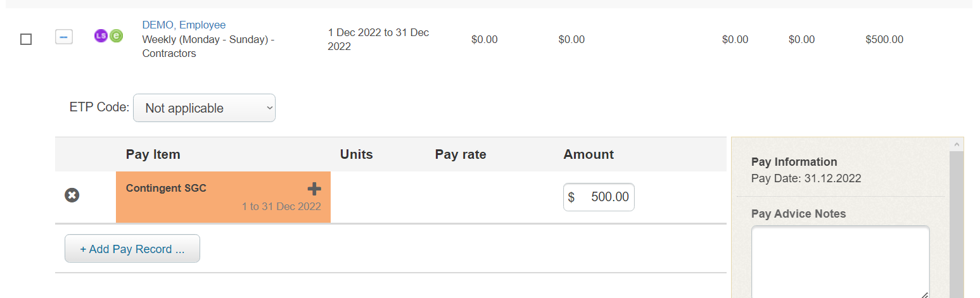Tick the checkbox for DEMO, Employee row
980x298 pixels.
tap(26, 39)
